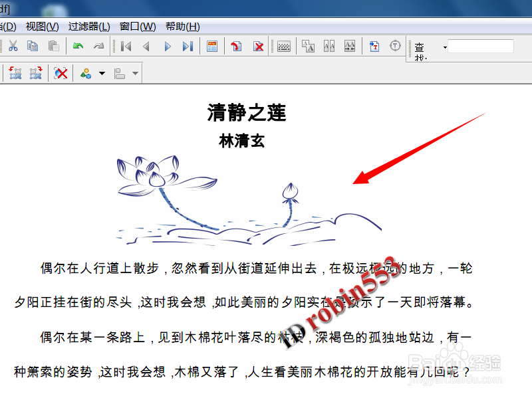The image size is (532, 398).
Task: Click the grey Redo arrow icon
Action: pos(98,46)
